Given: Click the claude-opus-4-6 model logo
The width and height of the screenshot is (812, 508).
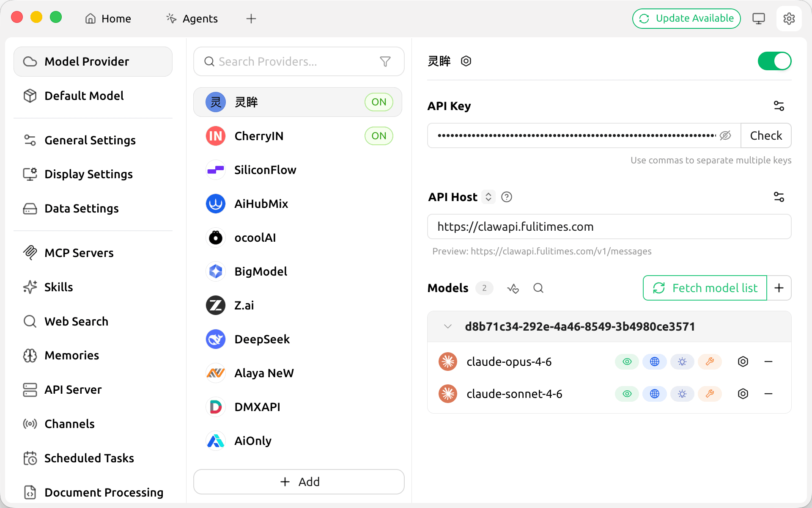Looking at the screenshot, I should 448,362.
